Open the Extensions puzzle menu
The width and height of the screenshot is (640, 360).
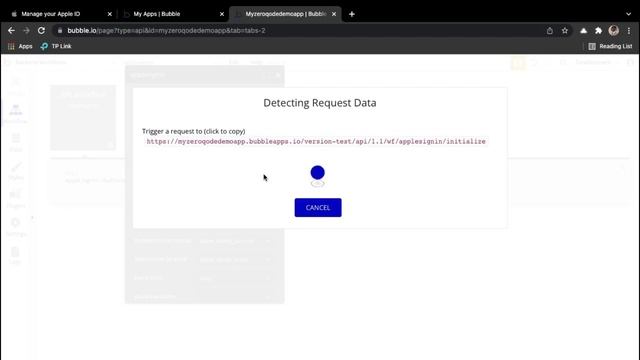(x=598, y=31)
